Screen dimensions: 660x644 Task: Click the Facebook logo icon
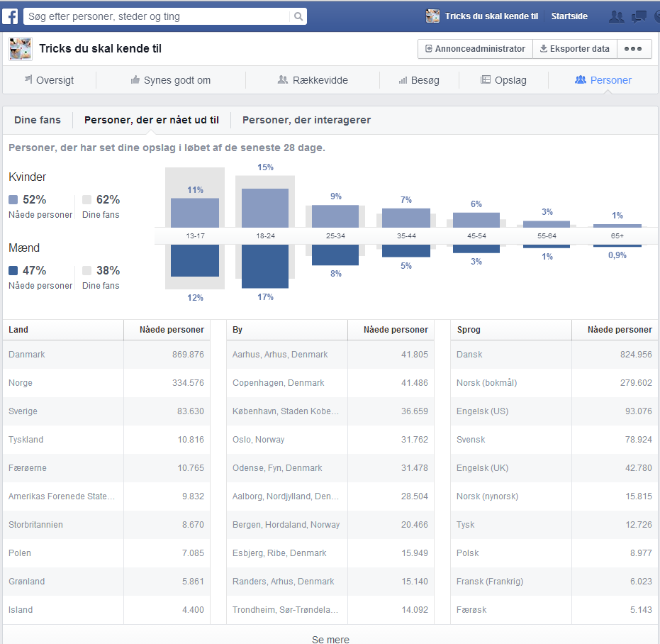tap(11, 16)
